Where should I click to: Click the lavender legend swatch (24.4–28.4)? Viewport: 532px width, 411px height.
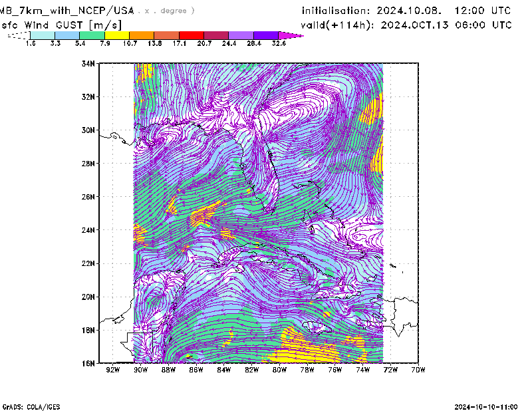click(x=241, y=35)
